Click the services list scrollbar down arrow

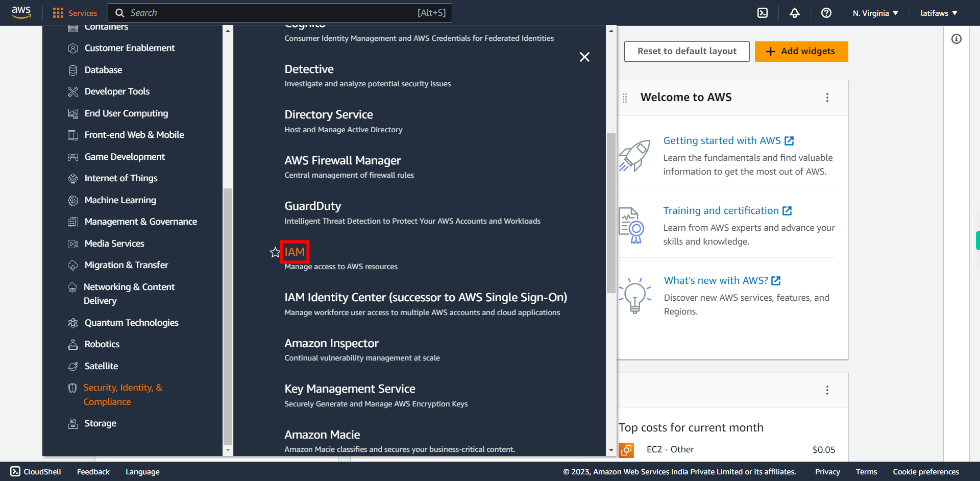pos(611,450)
